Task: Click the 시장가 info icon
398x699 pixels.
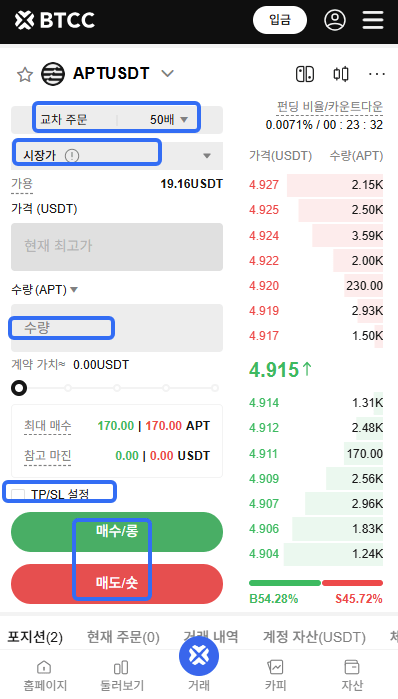Action: click(72, 155)
